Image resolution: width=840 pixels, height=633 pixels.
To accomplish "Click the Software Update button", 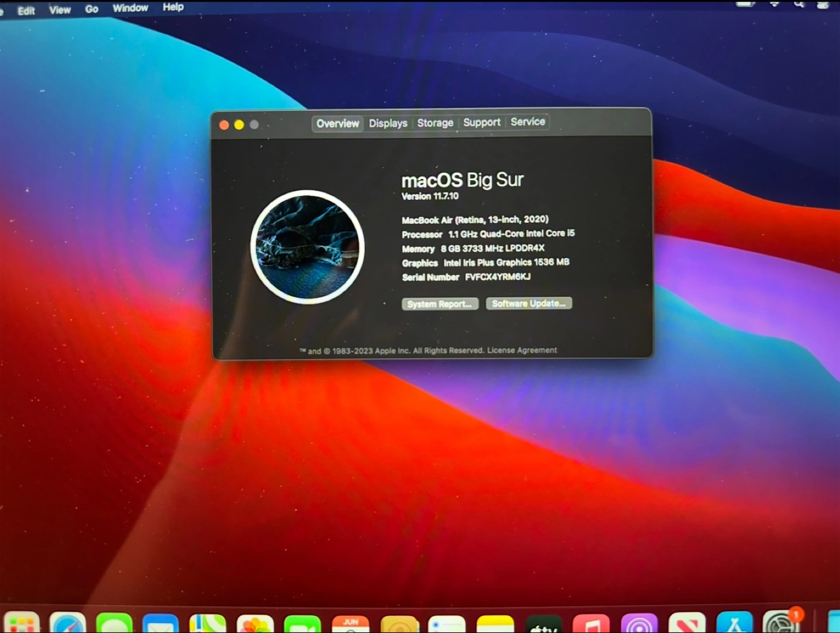I will (x=528, y=303).
